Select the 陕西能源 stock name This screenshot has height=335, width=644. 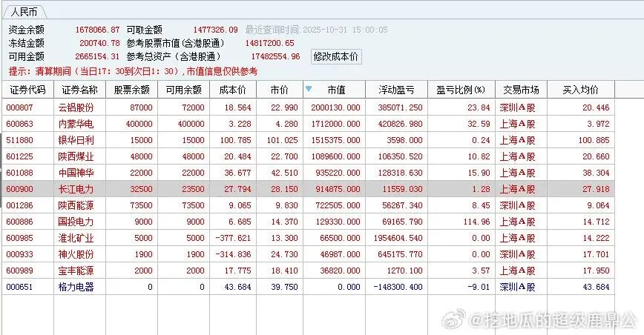coord(76,205)
